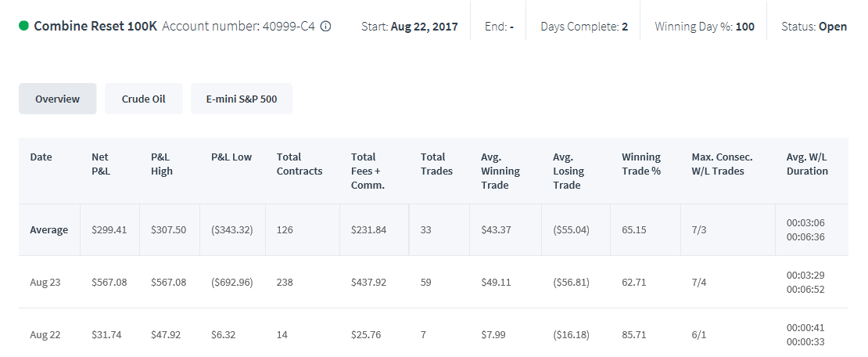Click the Total Contracts column header
868x357 pixels.
click(x=299, y=164)
